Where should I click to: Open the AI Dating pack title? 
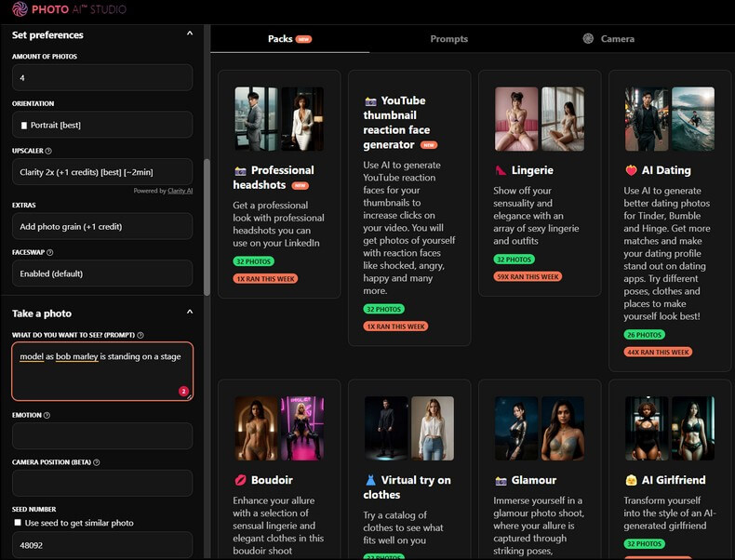[666, 170]
